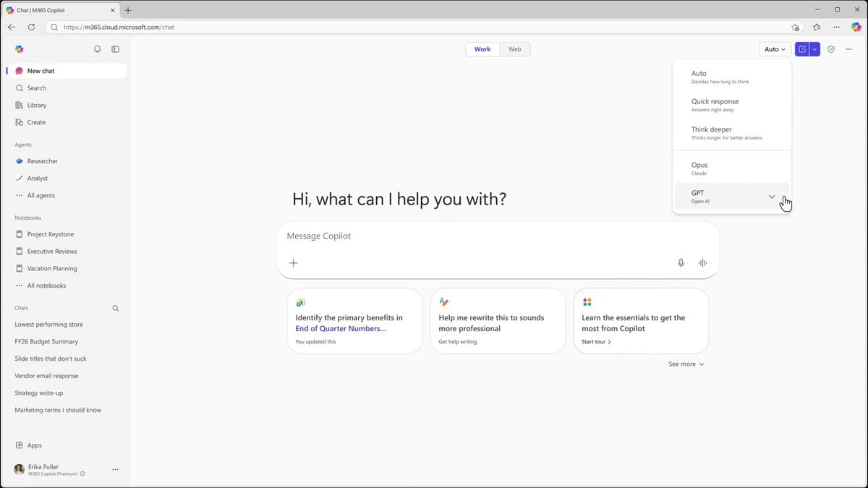Image resolution: width=868 pixels, height=488 pixels.
Task: Click Start tour link
Action: click(596, 342)
